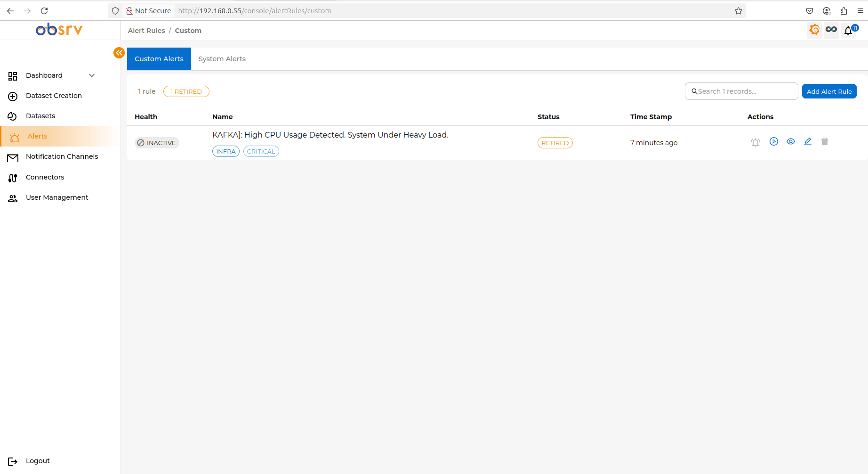This screenshot has height=474, width=868.
Task: Open notifications bell icon
Action: pos(849,31)
